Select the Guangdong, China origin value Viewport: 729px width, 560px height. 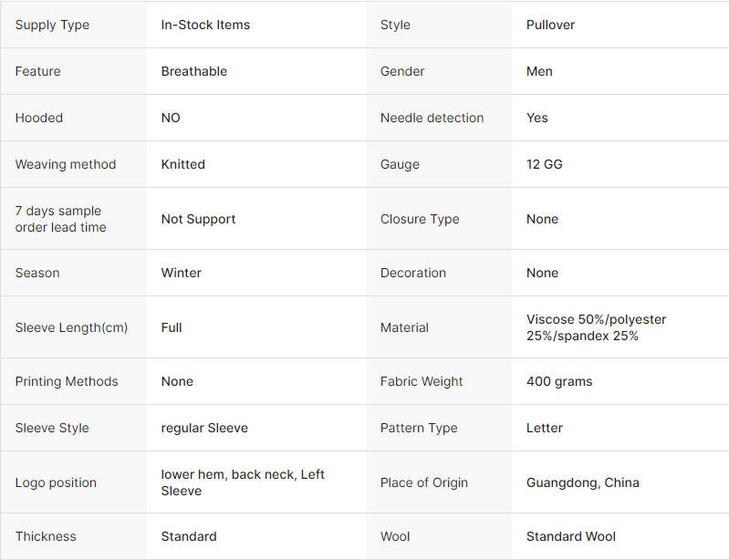point(582,482)
